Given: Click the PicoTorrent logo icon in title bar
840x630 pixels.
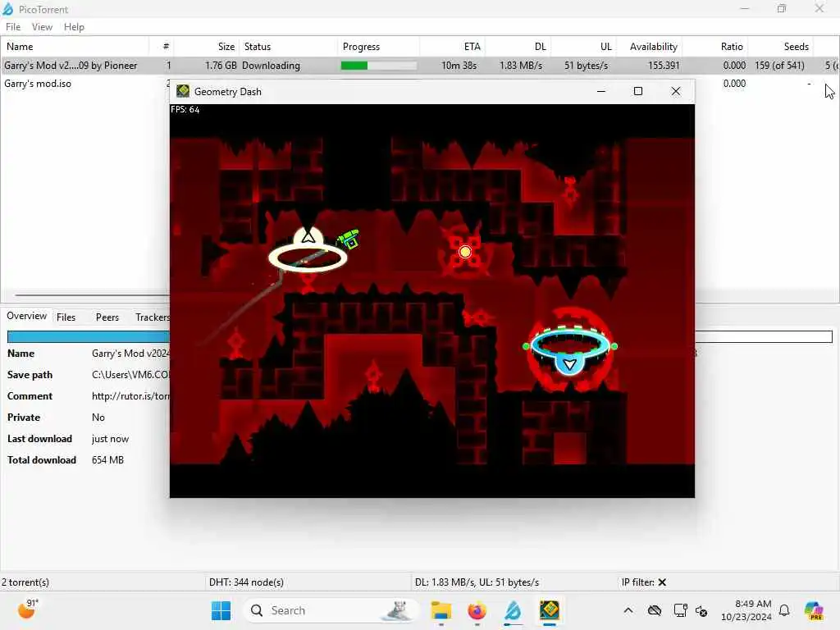Looking at the screenshot, I should point(8,9).
